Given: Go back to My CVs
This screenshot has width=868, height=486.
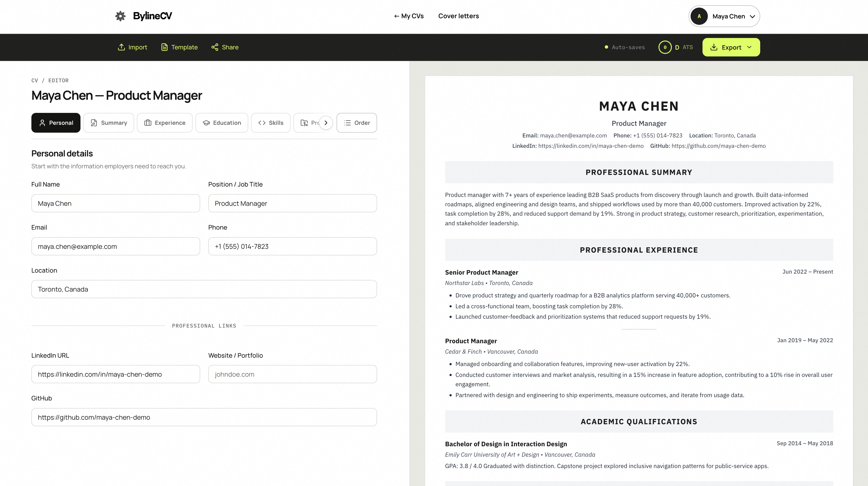Looking at the screenshot, I should coord(409,16).
